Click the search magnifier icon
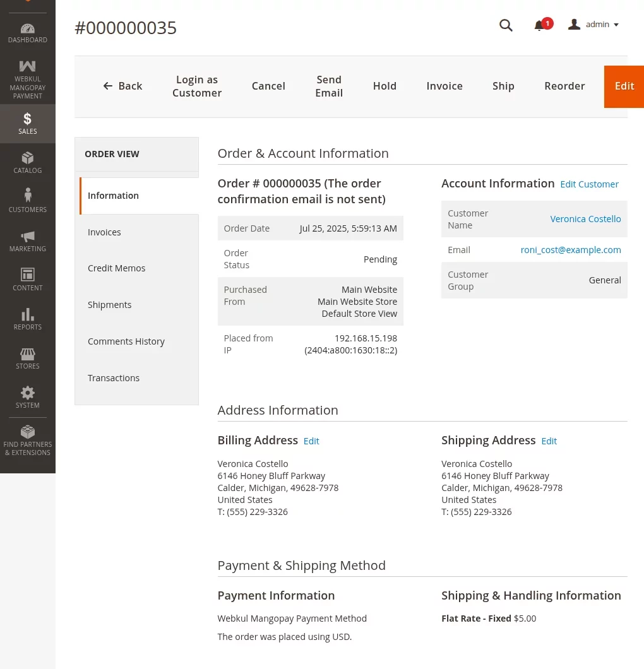This screenshot has width=644, height=669. (506, 25)
